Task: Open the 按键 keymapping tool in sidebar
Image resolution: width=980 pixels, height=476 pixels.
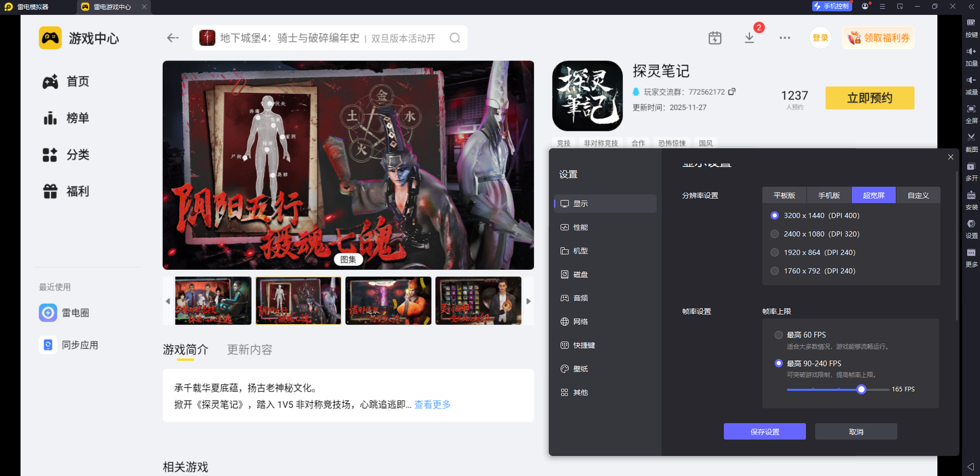Action: click(971, 28)
